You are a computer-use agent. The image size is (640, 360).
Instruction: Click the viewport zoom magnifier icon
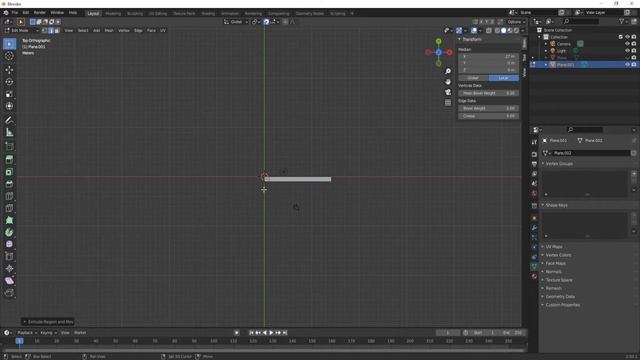(448, 71)
